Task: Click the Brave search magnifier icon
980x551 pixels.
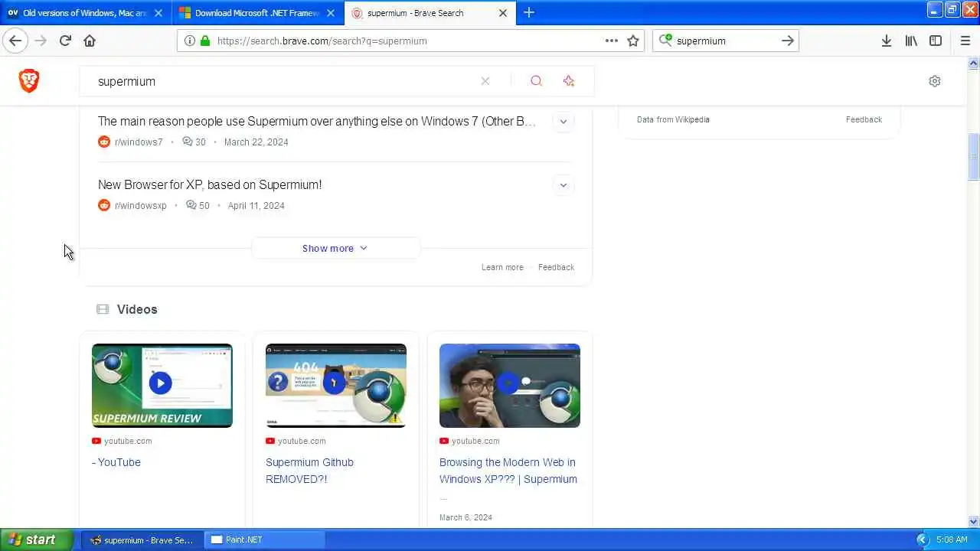Action: (536, 81)
